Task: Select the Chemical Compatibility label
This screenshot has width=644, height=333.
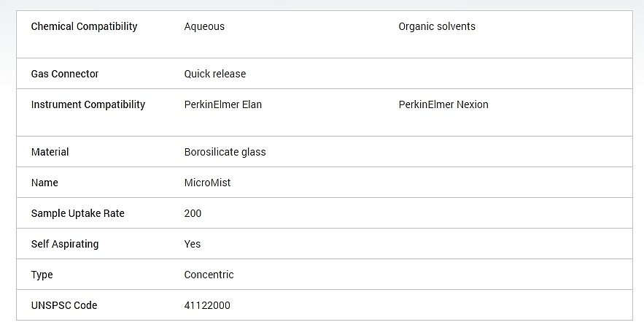Action: click(x=84, y=27)
